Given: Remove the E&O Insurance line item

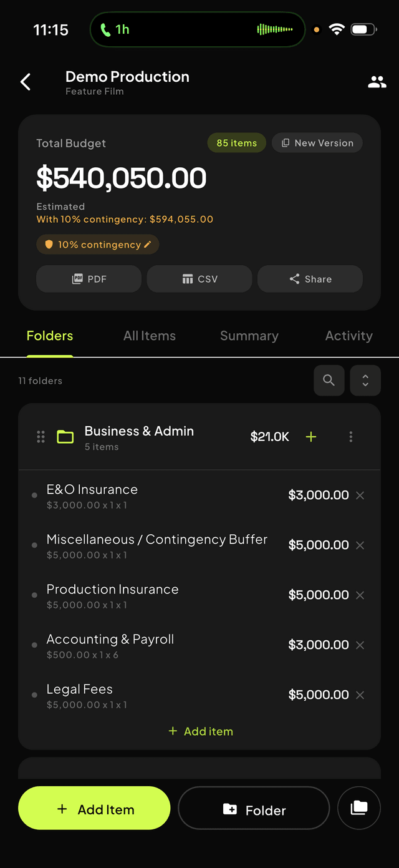Looking at the screenshot, I should (x=360, y=495).
